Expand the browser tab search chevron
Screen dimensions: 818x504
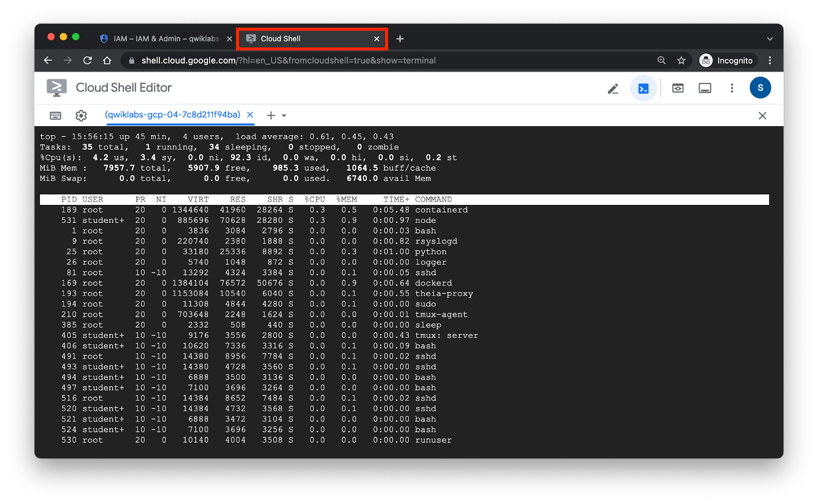click(769, 39)
